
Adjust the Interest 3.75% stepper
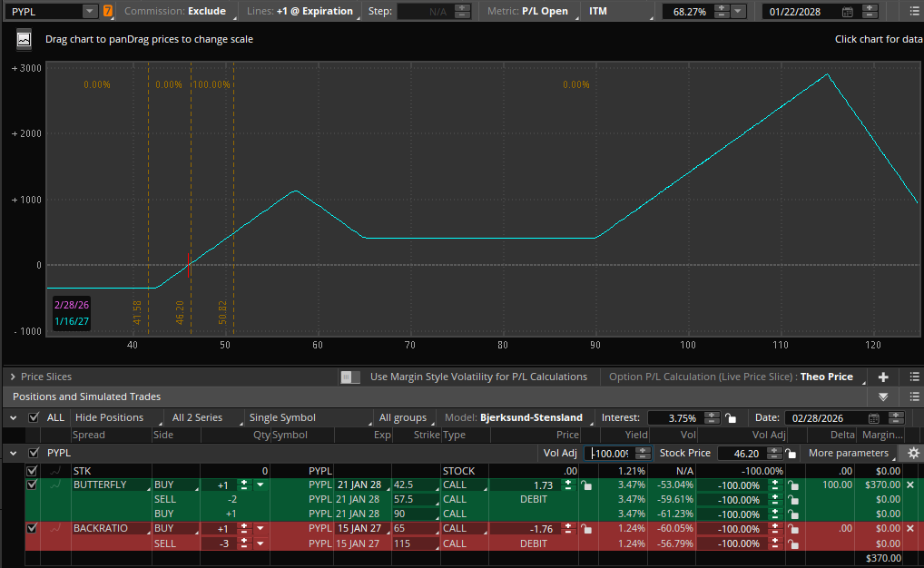[x=712, y=417]
